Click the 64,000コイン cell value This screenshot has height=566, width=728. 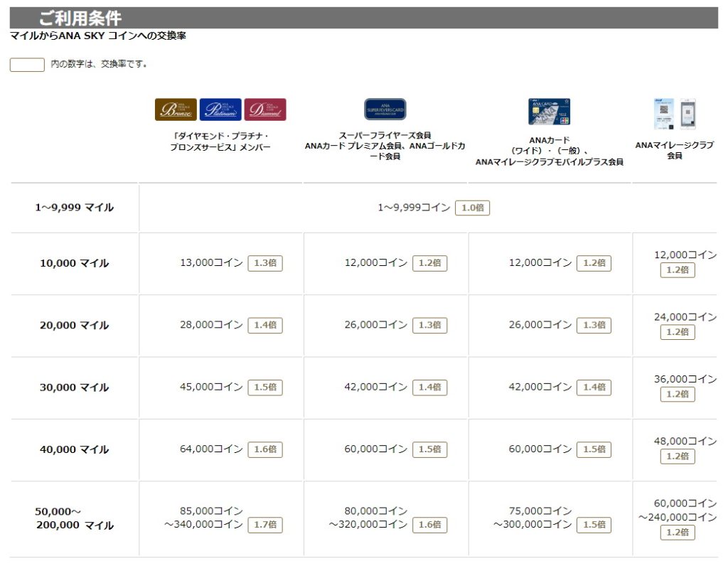(x=211, y=449)
